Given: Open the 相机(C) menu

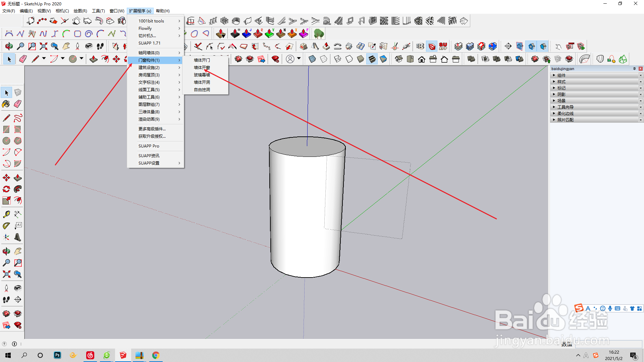Looking at the screenshot, I should tap(62, 11).
